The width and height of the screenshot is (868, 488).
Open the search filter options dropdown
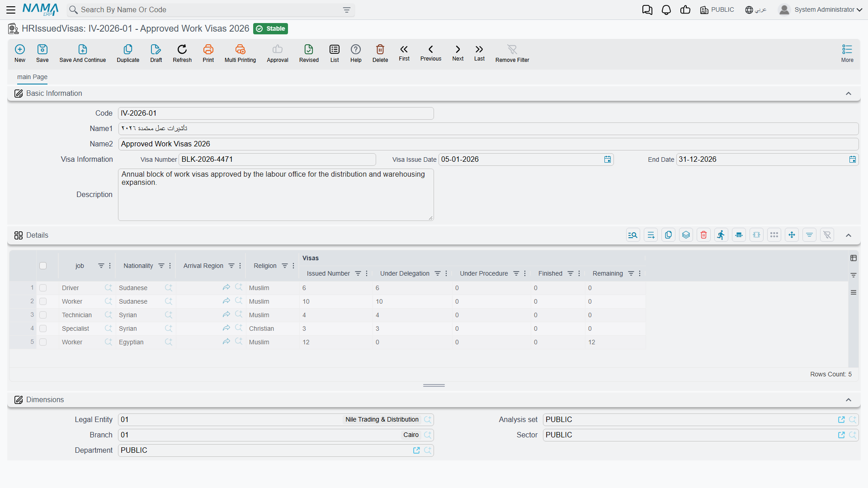tap(347, 10)
